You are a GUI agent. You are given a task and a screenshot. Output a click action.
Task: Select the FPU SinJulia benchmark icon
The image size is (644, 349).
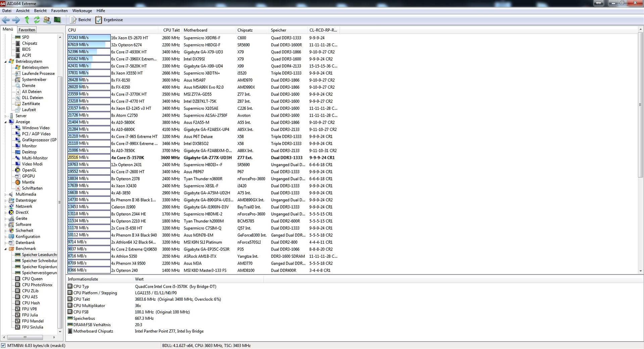point(18,328)
